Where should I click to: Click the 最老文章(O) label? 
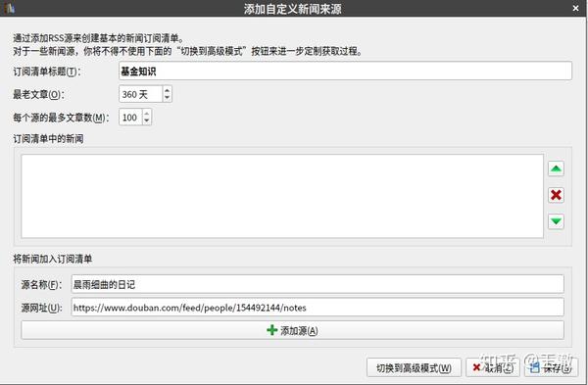pos(38,94)
